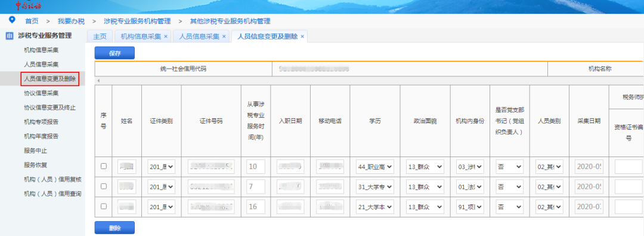Screen dimensions: 644x236
Task: Open 我要办税 breadcrumb link
Action: [71, 21]
